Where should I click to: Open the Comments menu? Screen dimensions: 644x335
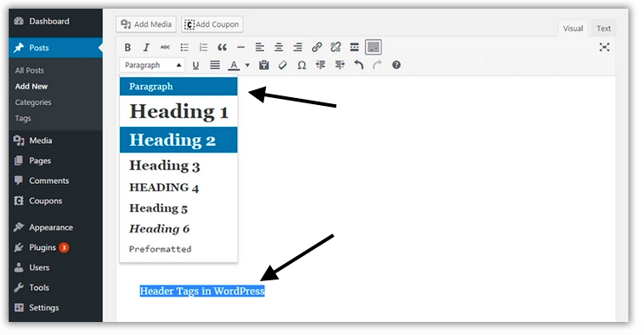[x=56, y=181]
